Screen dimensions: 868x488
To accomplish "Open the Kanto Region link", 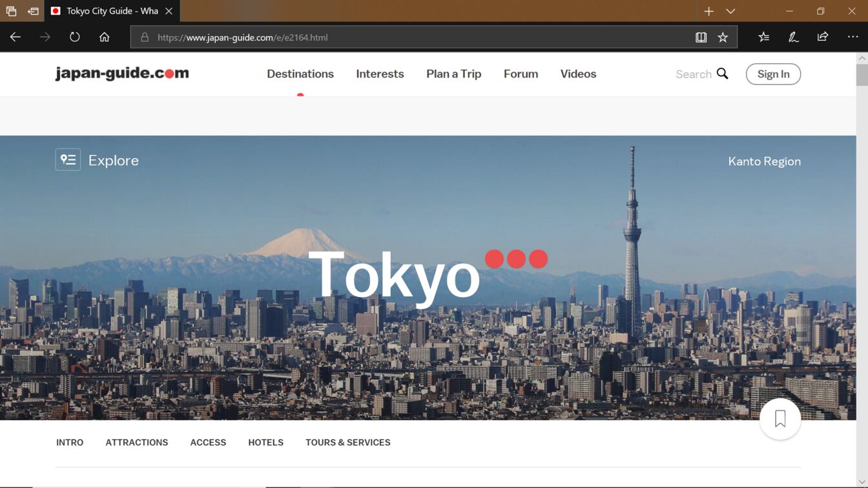I will click(764, 161).
